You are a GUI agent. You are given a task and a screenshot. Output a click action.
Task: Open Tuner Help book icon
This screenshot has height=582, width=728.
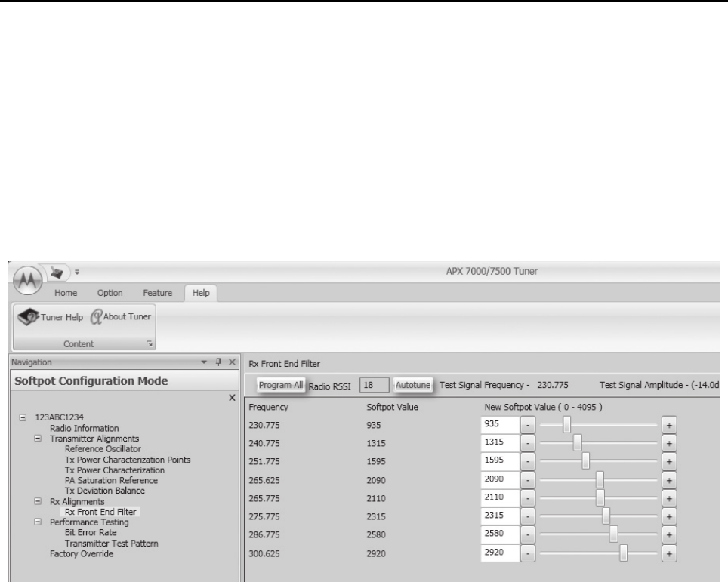point(28,316)
